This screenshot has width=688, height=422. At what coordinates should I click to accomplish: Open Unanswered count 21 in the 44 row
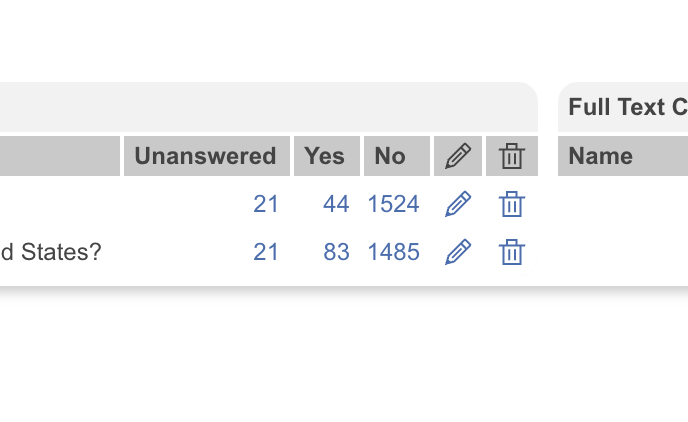266,205
